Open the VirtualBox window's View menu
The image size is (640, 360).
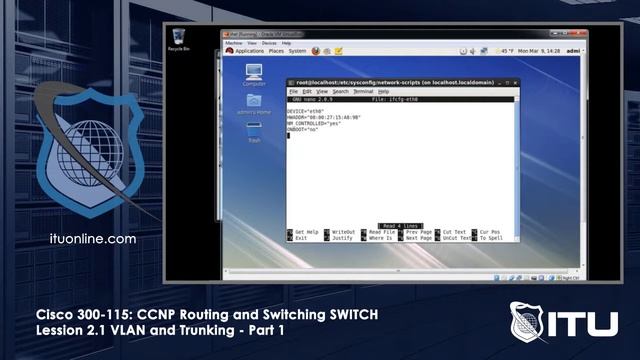(252, 43)
